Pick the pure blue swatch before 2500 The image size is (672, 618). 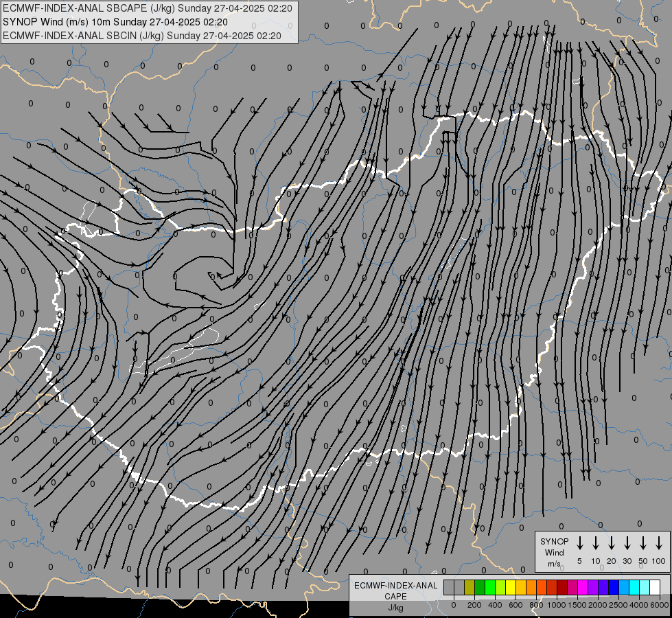coord(613,587)
